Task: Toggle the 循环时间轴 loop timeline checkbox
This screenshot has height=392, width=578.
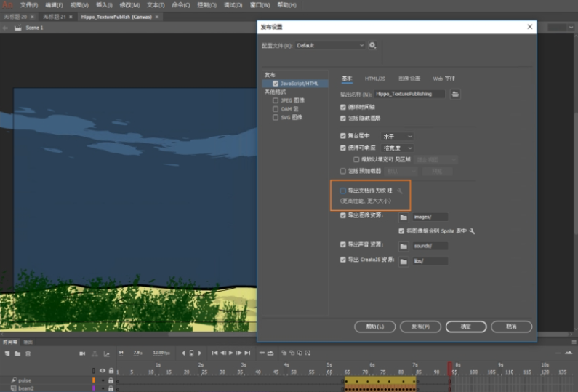Action: 343,107
